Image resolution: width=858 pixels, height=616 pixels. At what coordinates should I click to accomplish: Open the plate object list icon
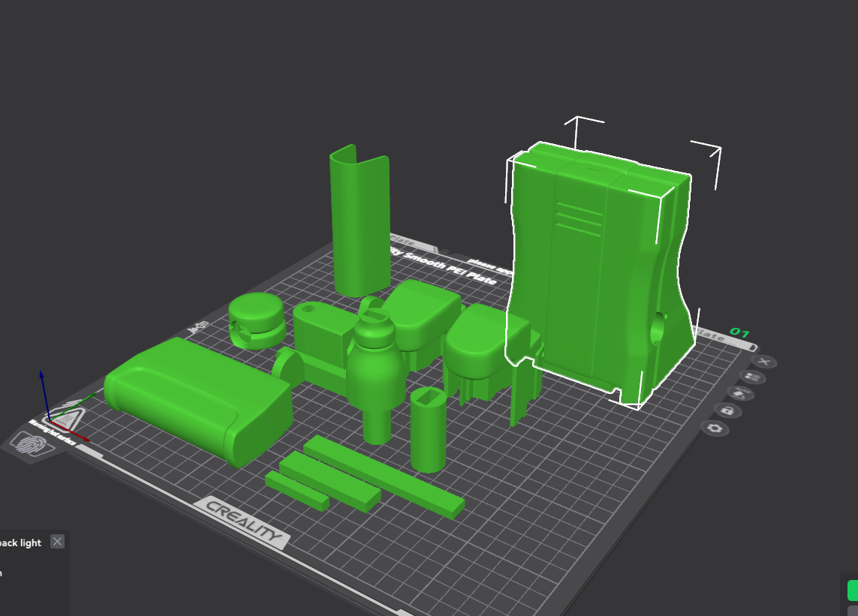point(751,377)
